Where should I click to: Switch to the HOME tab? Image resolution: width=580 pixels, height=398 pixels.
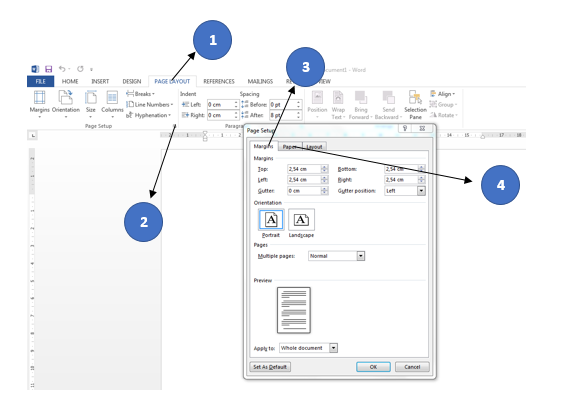pyautogui.click(x=70, y=81)
